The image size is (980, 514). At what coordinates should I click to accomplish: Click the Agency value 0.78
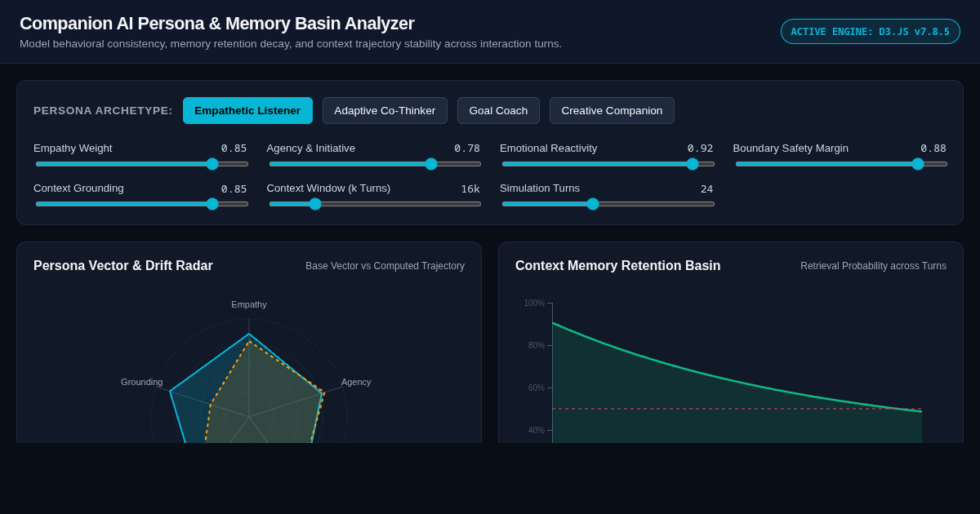(x=467, y=148)
